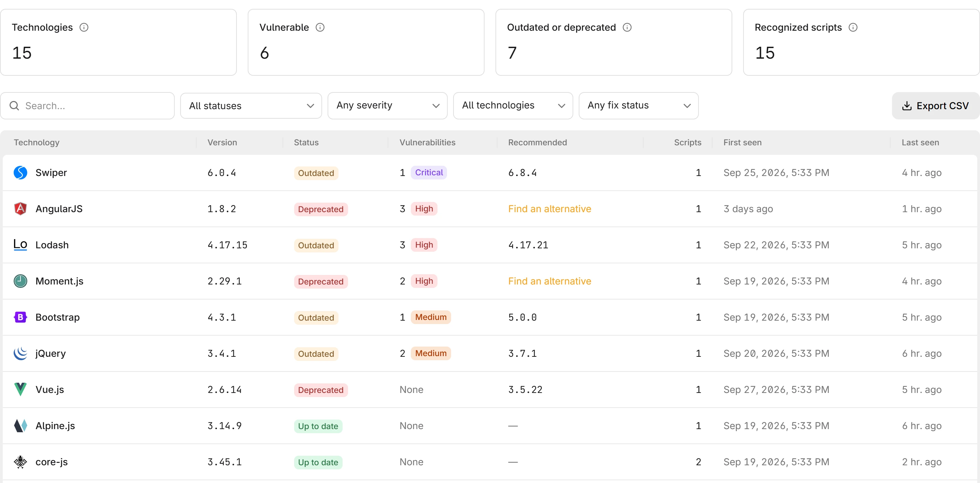Image resolution: width=980 pixels, height=483 pixels.
Task: Click the Scripts column header
Action: [x=688, y=142]
